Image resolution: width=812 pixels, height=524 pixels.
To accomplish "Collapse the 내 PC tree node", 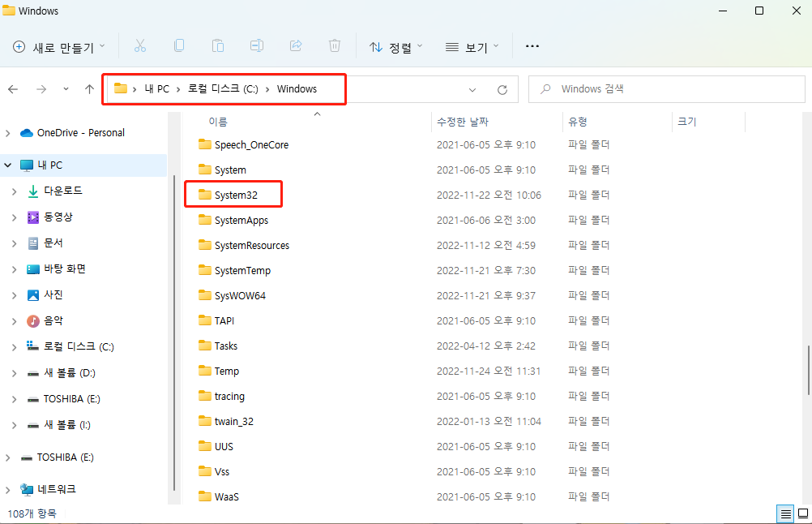I will point(8,165).
